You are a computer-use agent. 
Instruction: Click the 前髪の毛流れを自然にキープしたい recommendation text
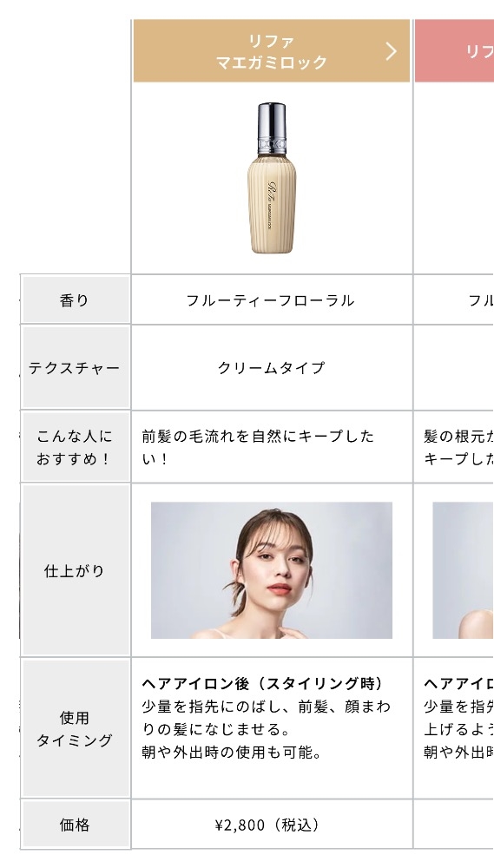pos(258,447)
